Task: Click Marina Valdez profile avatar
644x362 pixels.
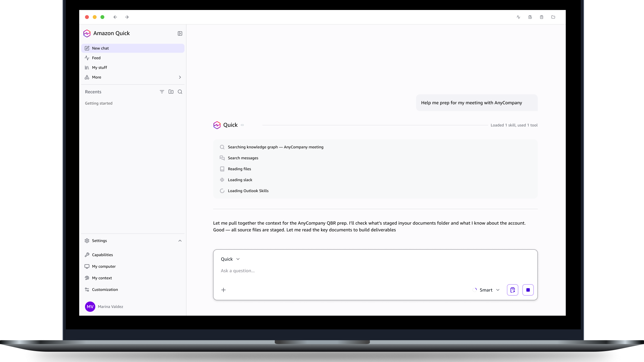Action: point(90,306)
